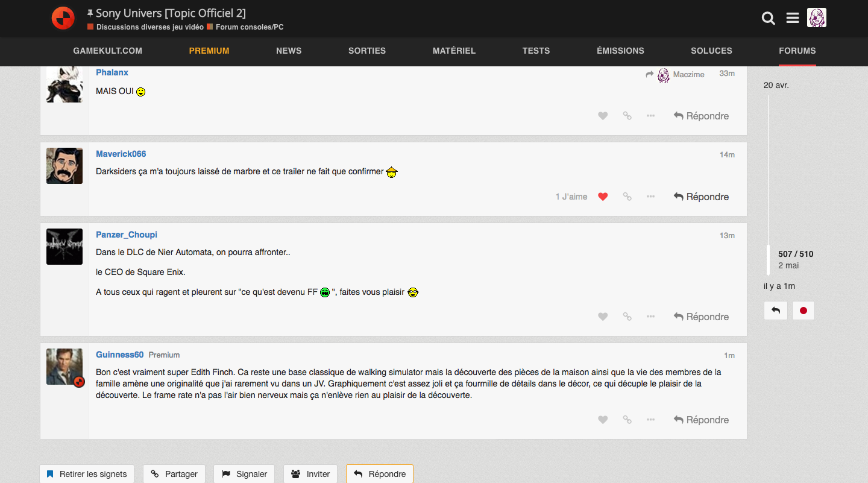Open the hamburger menu icon
This screenshot has height=483, width=868.
pyautogui.click(x=793, y=18)
